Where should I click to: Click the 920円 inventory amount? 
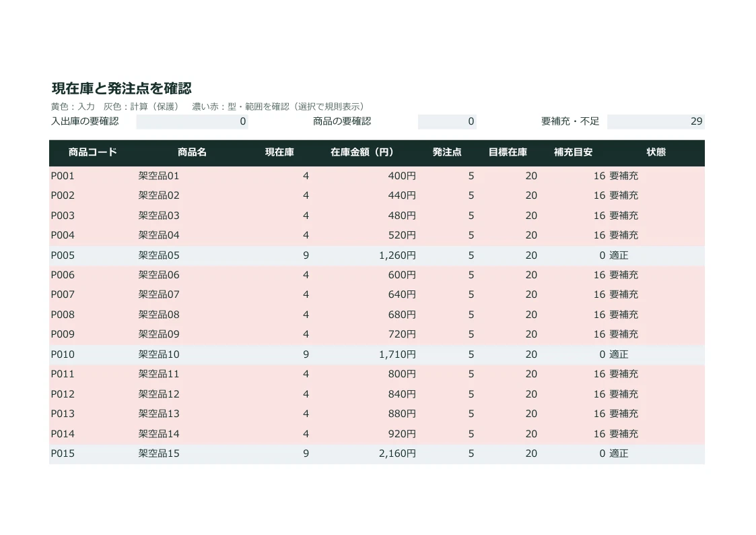tap(402, 434)
